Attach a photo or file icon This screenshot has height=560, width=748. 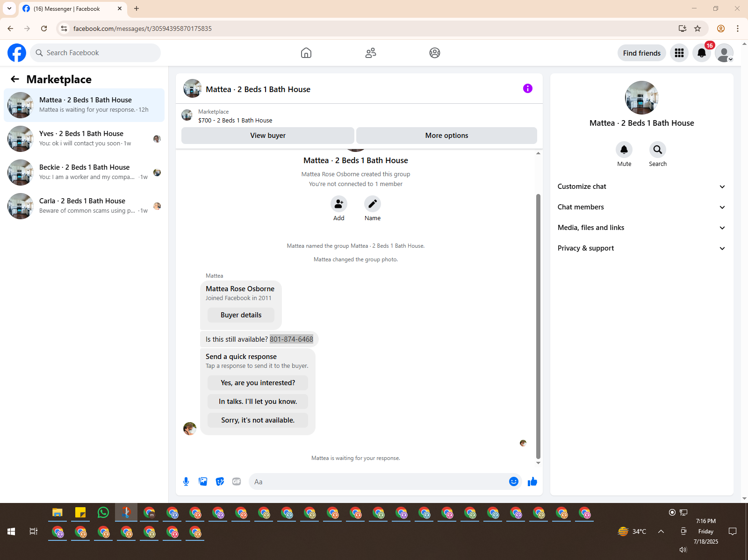pyautogui.click(x=203, y=481)
